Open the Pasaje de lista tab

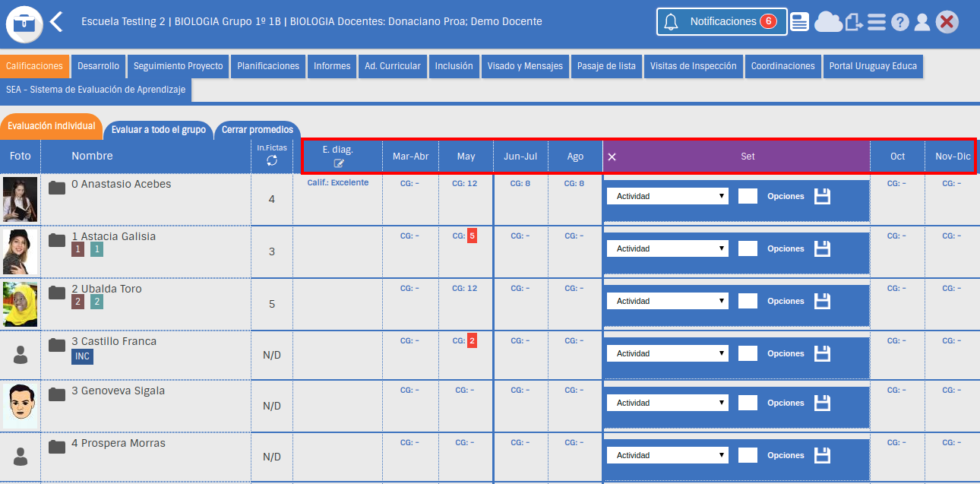(x=606, y=66)
